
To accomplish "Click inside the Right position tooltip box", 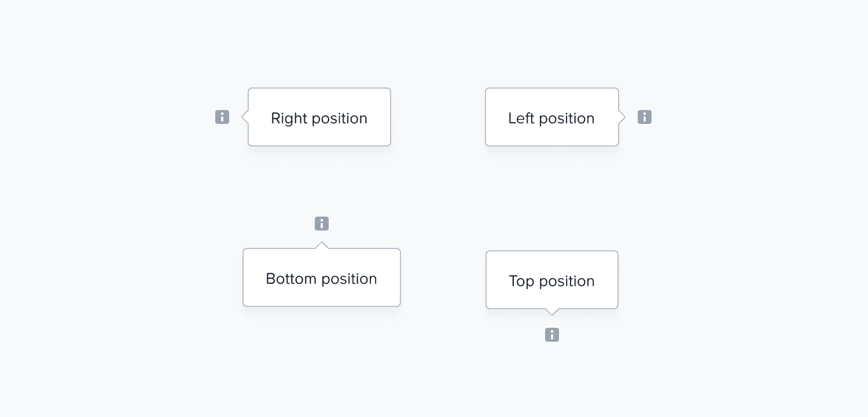I will pyautogui.click(x=319, y=117).
